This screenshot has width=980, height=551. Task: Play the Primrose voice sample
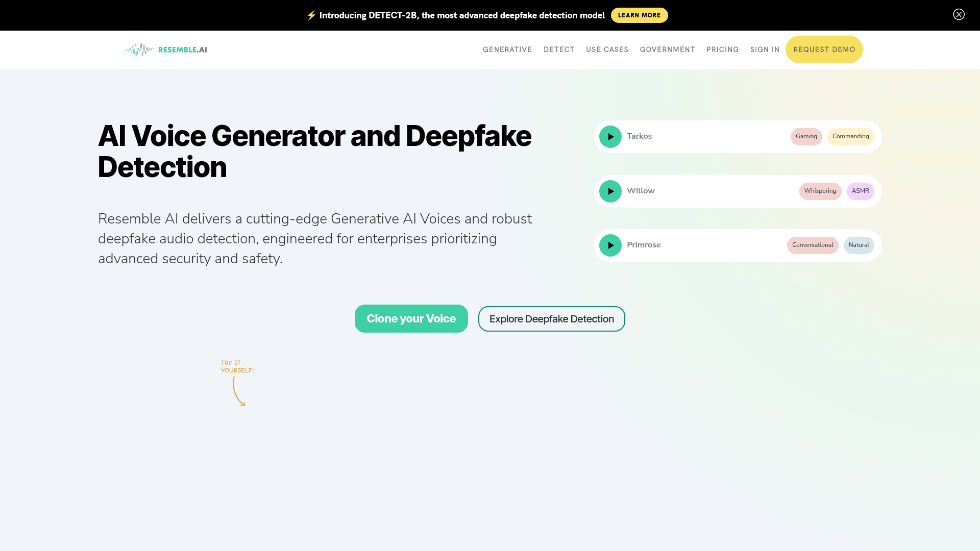[610, 245]
